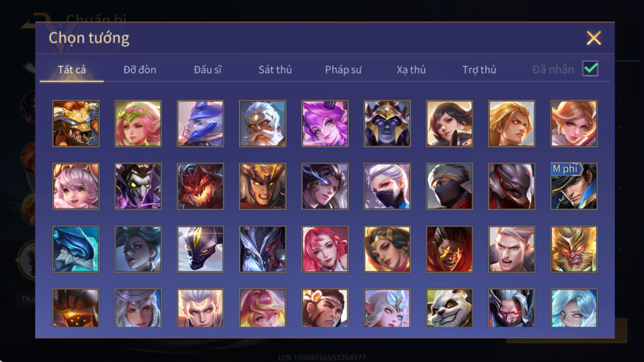
Task: Switch to the Trợ thủ tab
Action: 479,70
